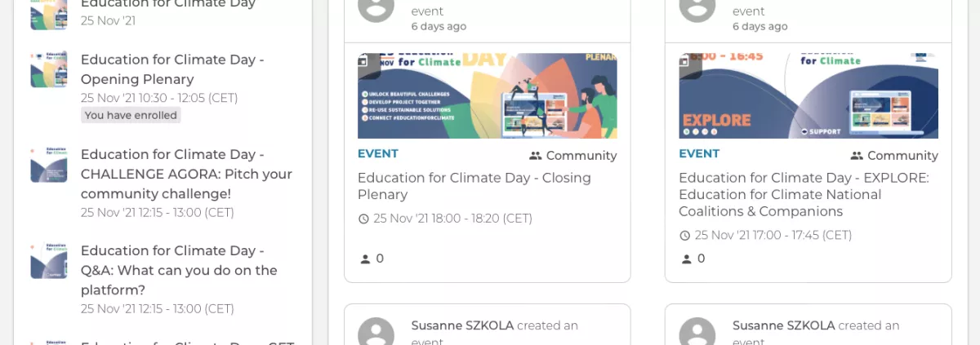Open Education for Climate Day - Closing Plenary title
980x345 pixels.
[474, 186]
